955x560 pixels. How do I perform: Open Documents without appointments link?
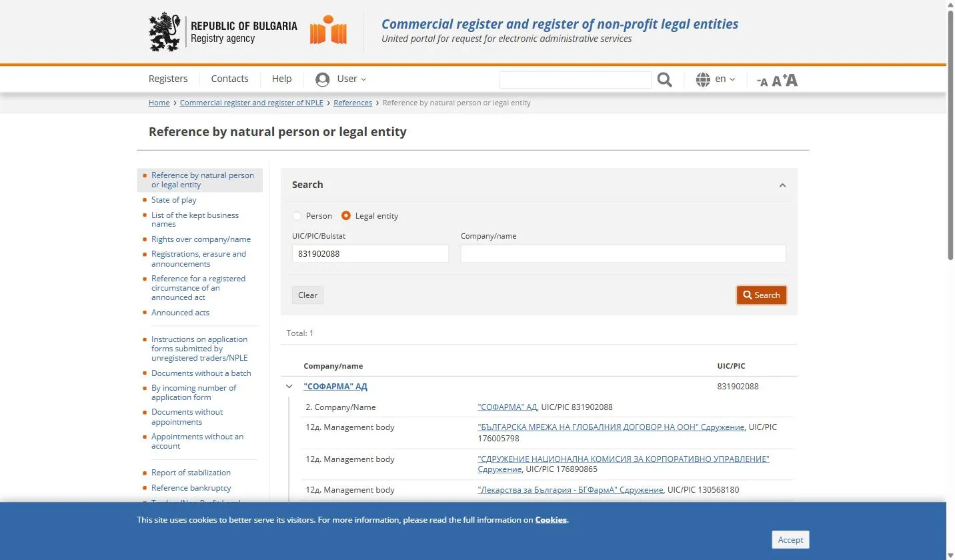187,417
